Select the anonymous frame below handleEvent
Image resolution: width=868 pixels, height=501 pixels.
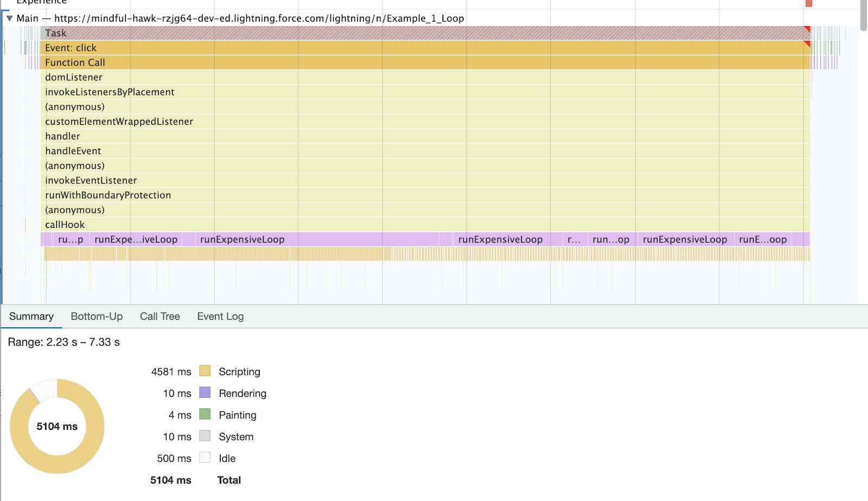[x=425, y=166]
